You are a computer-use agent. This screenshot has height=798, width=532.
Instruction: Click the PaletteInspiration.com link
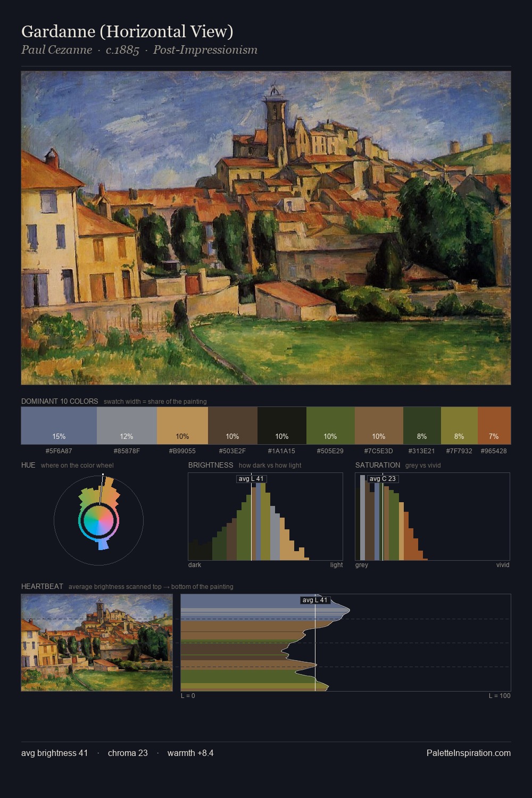point(469,753)
